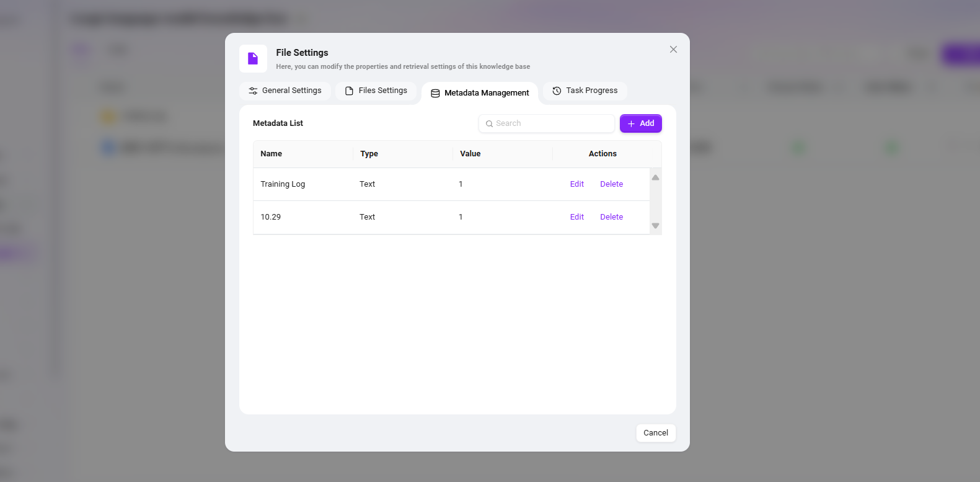Delete the Training Log metadata entry

pyautogui.click(x=611, y=184)
